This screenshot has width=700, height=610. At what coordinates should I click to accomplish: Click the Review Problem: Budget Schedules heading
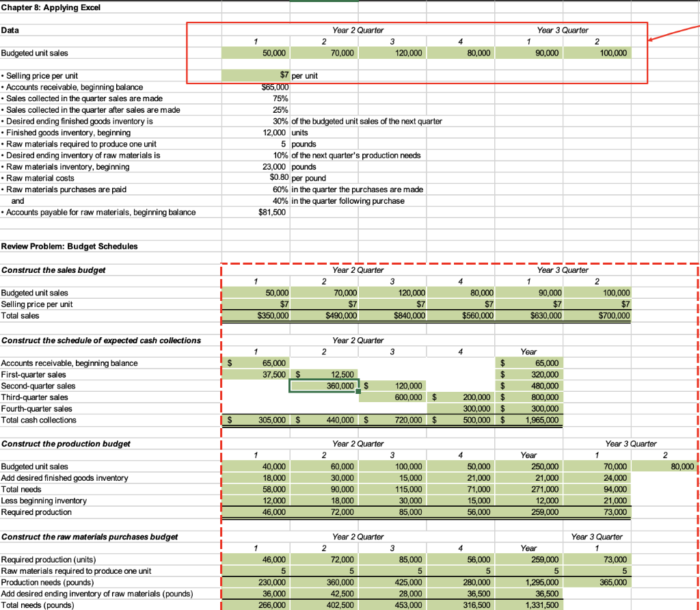(x=68, y=246)
